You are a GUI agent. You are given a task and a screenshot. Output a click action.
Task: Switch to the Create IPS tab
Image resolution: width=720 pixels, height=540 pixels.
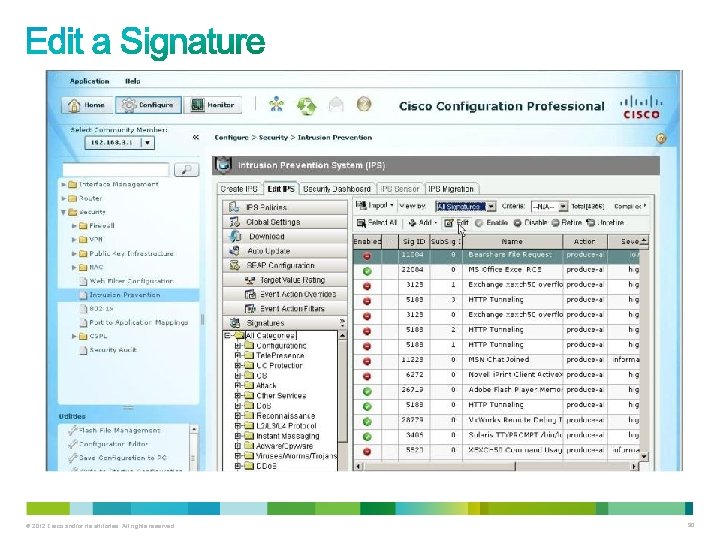(x=239, y=189)
